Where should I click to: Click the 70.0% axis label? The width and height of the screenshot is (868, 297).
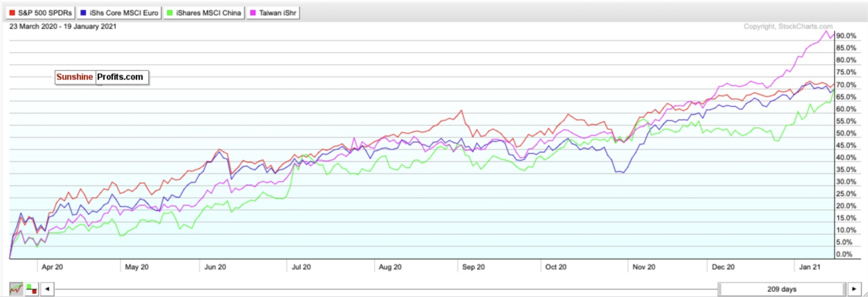point(846,85)
